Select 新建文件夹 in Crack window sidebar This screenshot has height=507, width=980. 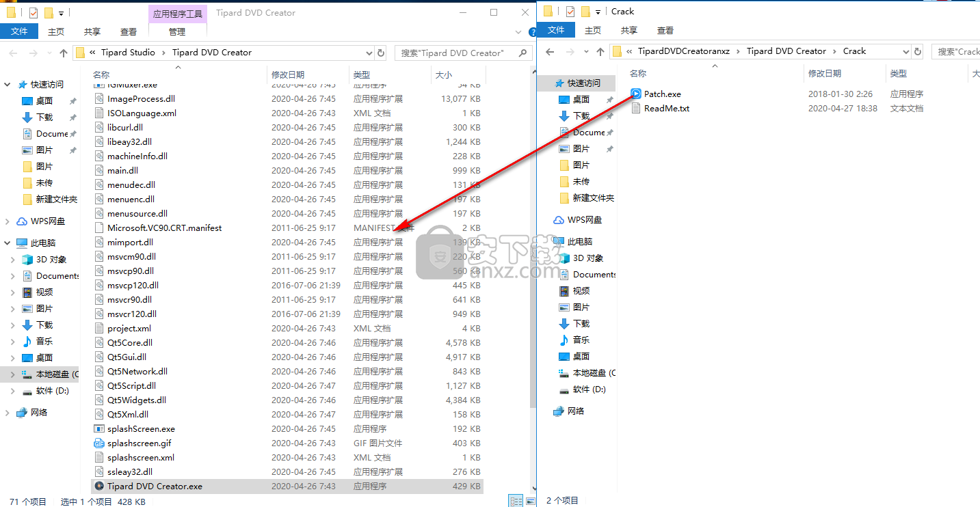(x=593, y=198)
